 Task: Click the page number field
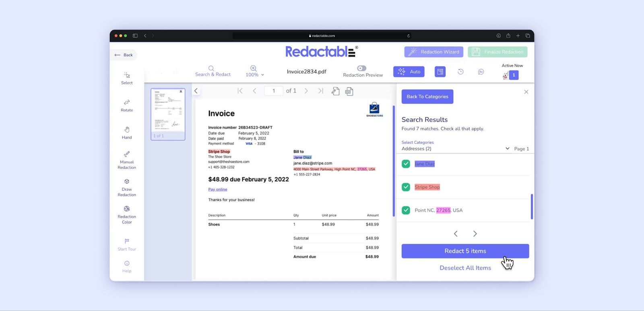[274, 91]
